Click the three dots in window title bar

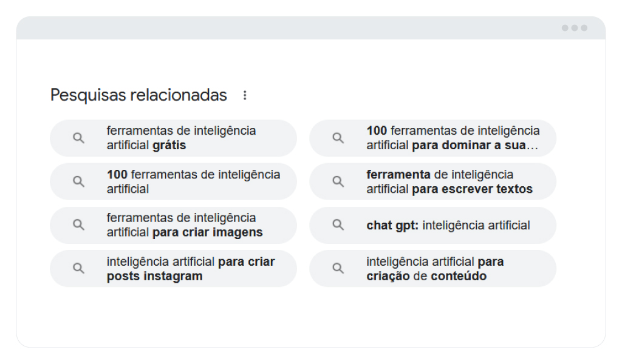pos(575,28)
